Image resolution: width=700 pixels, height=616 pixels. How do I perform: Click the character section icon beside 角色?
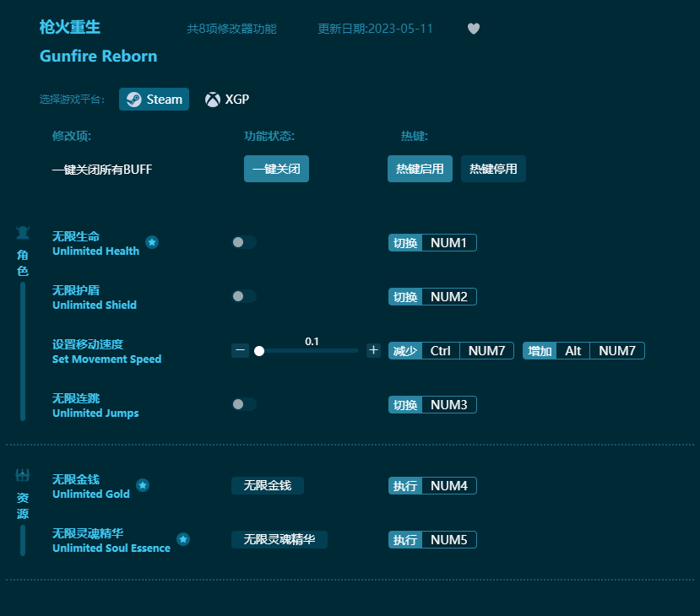(x=22, y=232)
